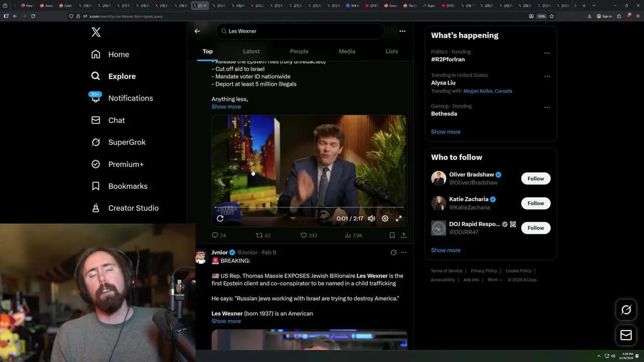Follow DOJ Rapid Response
Viewport: 644px width, 362px height.
(536, 228)
